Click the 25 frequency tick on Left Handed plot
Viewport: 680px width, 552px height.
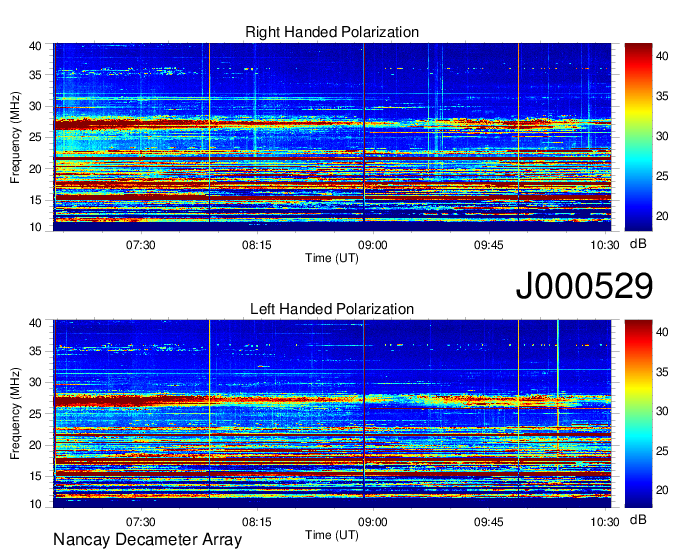35,414
